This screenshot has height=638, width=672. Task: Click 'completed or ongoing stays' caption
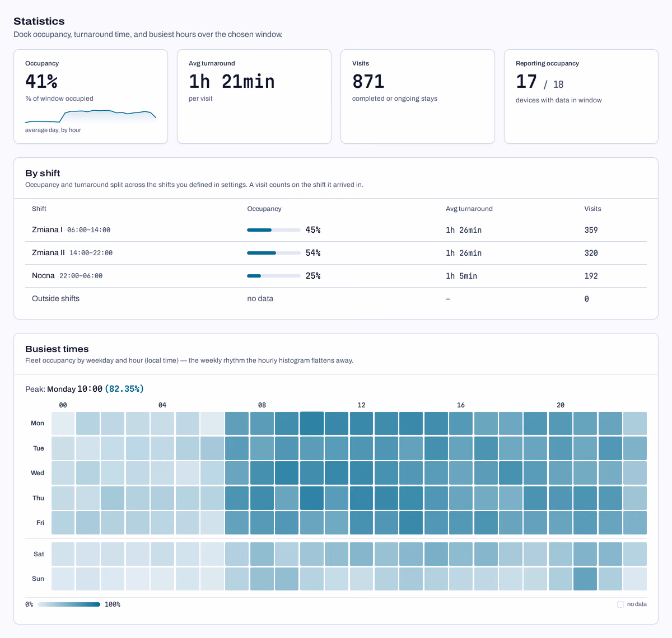(395, 98)
